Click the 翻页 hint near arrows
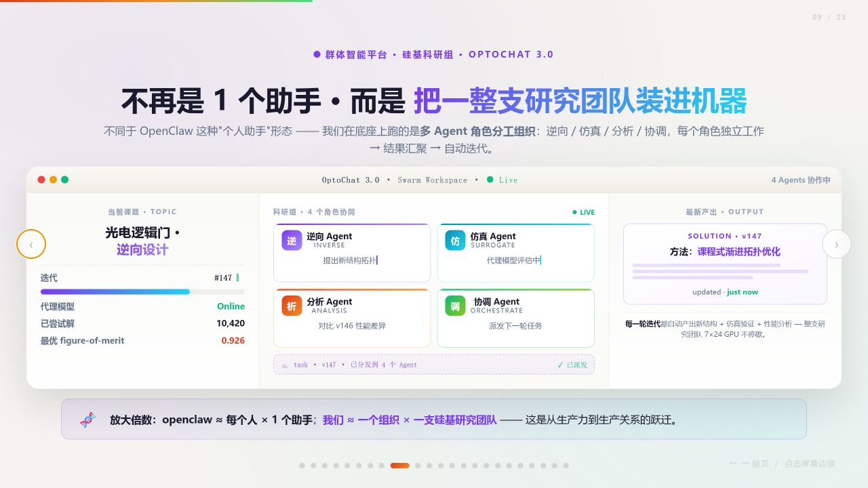868x488 pixels. (x=760, y=464)
